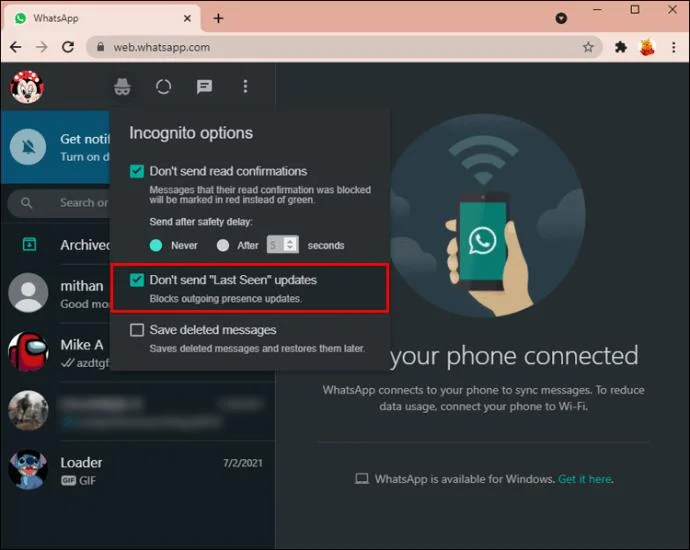The height and width of the screenshot is (550, 690).
Task: Open the WhatsApp three-dot menu in sidebar header
Action: click(245, 86)
